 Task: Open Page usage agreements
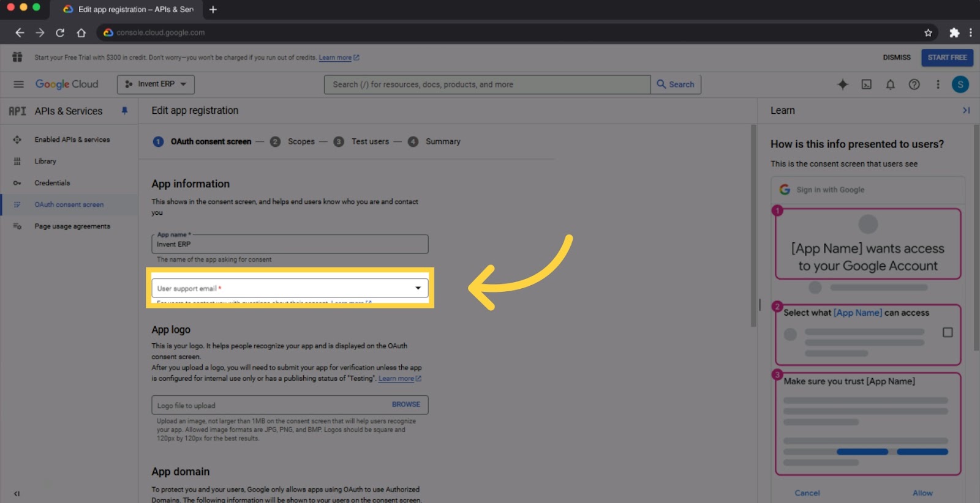(69, 226)
